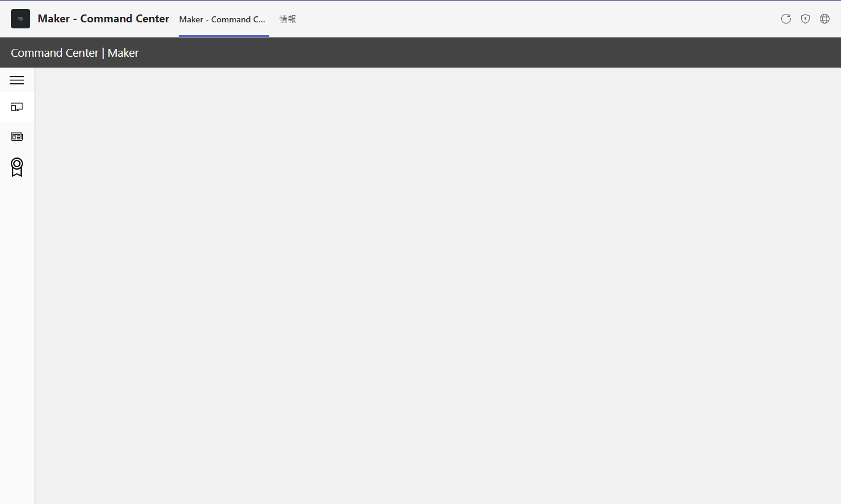Expand the hamburger navigation menu

point(17,80)
